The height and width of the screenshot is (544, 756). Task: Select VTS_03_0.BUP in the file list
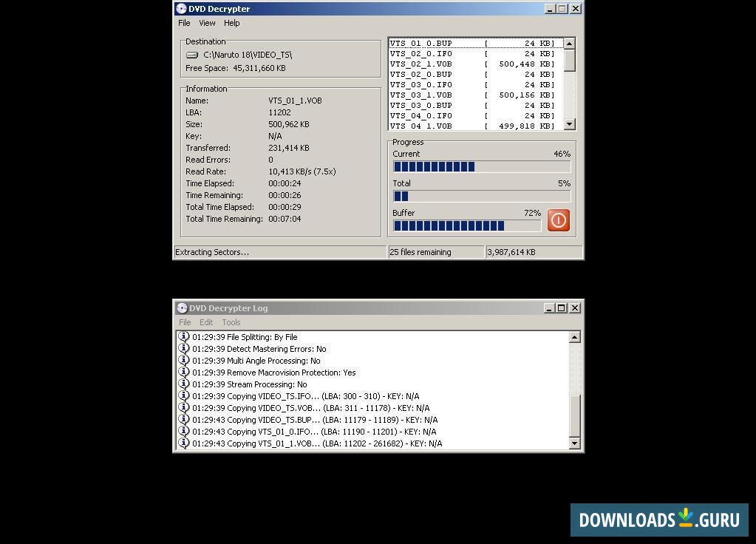[x=475, y=105]
